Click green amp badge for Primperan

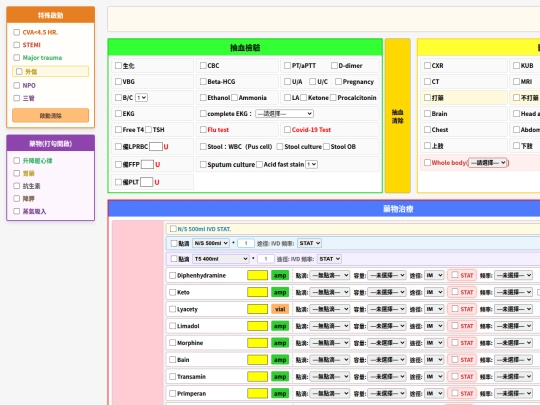280,393
